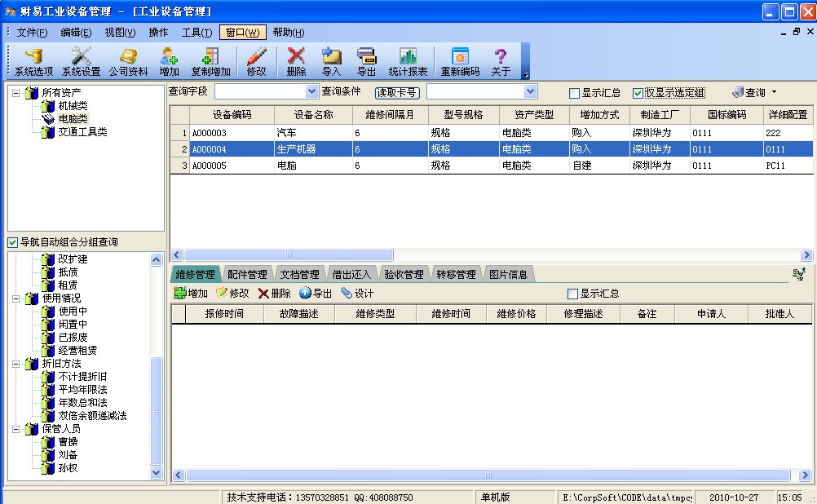
Task: Click the 修改 modify pencil toolbar icon
Action: (x=256, y=62)
